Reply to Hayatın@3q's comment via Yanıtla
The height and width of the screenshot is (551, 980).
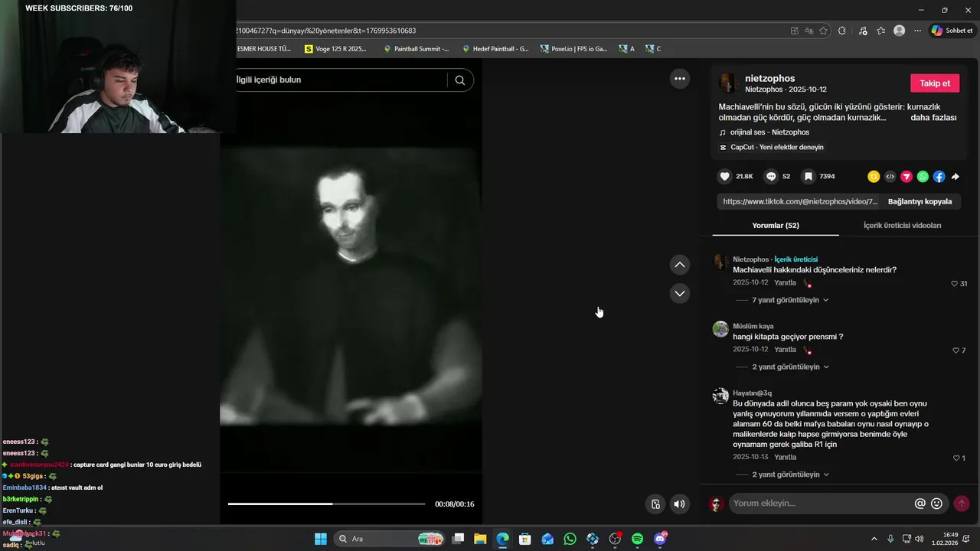(785, 457)
